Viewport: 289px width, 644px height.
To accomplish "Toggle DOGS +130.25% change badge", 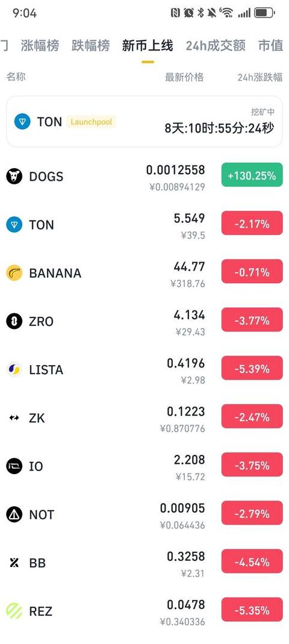I will click(x=252, y=175).
